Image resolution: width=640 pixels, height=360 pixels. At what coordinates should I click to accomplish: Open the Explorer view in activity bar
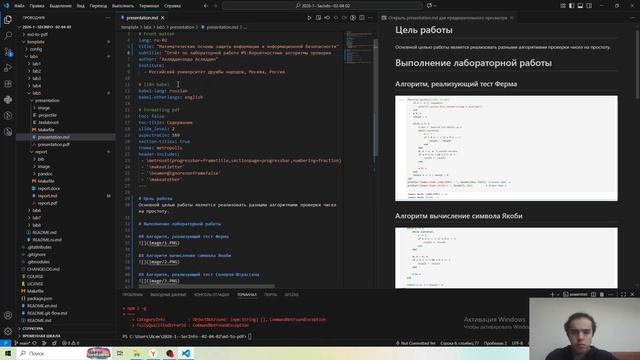coord(8,20)
